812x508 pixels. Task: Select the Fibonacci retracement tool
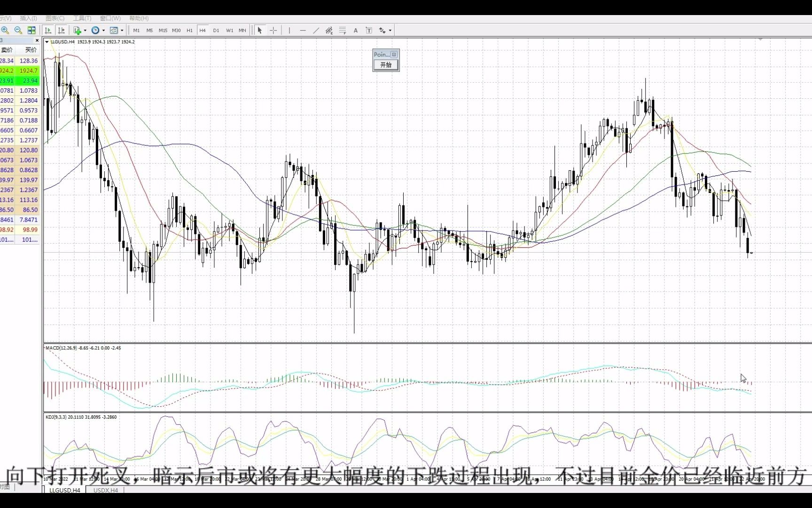[x=343, y=30]
